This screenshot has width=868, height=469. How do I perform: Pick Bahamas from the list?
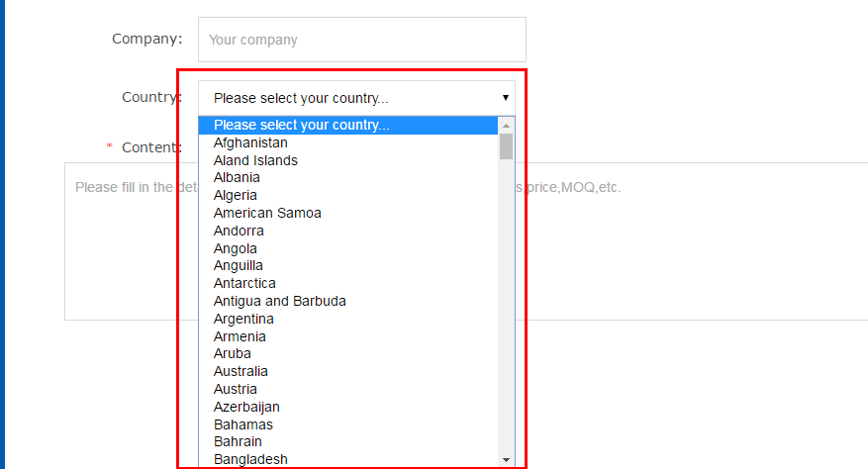pos(241,423)
